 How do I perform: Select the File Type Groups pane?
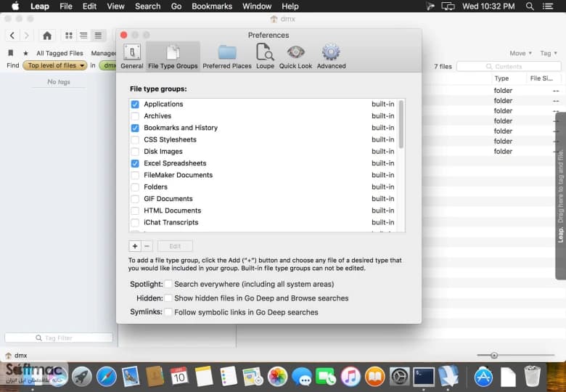pos(173,57)
